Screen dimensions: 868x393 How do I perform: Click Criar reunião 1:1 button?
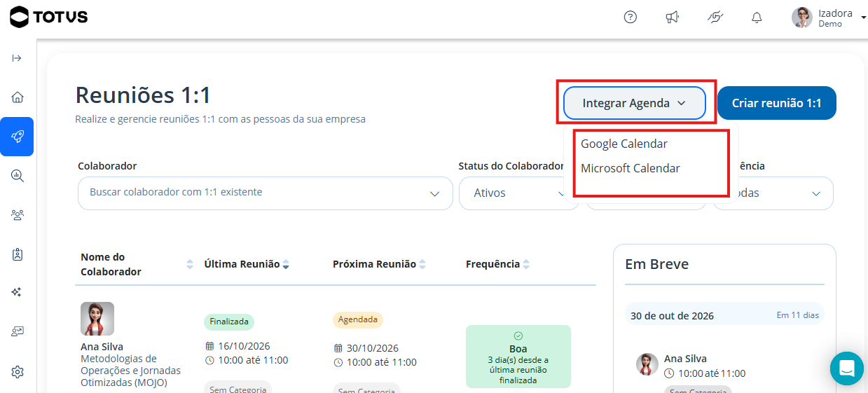pyautogui.click(x=776, y=103)
